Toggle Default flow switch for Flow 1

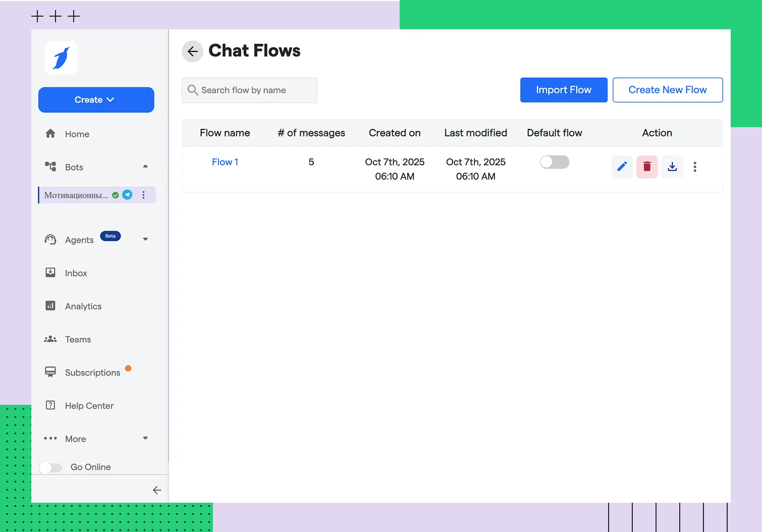554,162
